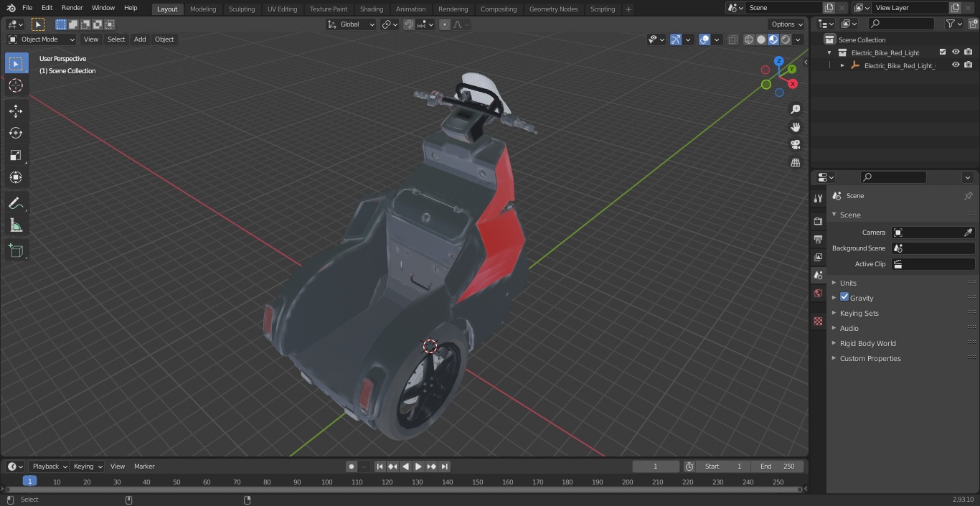Switch to the Shading workspace tab
This screenshot has height=506, width=980.
(372, 9)
